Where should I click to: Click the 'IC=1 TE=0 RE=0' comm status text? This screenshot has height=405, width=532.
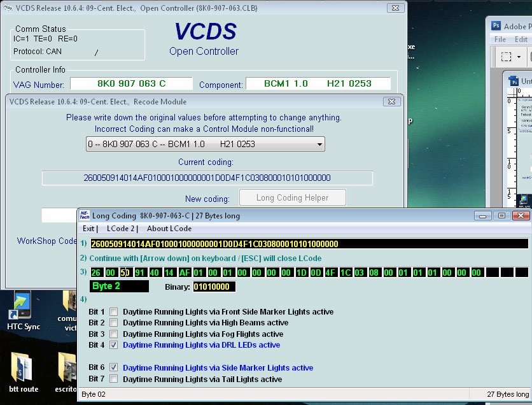[45, 39]
